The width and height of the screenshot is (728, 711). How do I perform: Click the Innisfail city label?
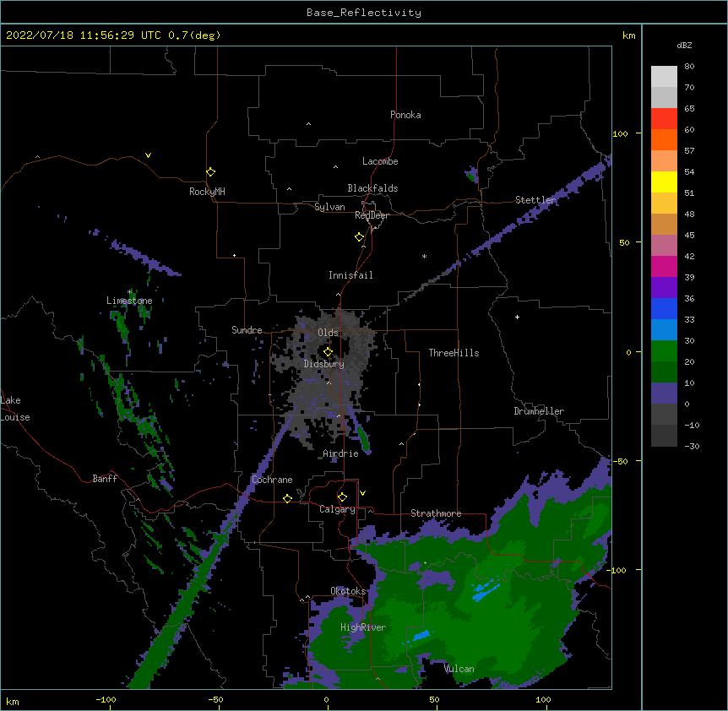coord(350,275)
